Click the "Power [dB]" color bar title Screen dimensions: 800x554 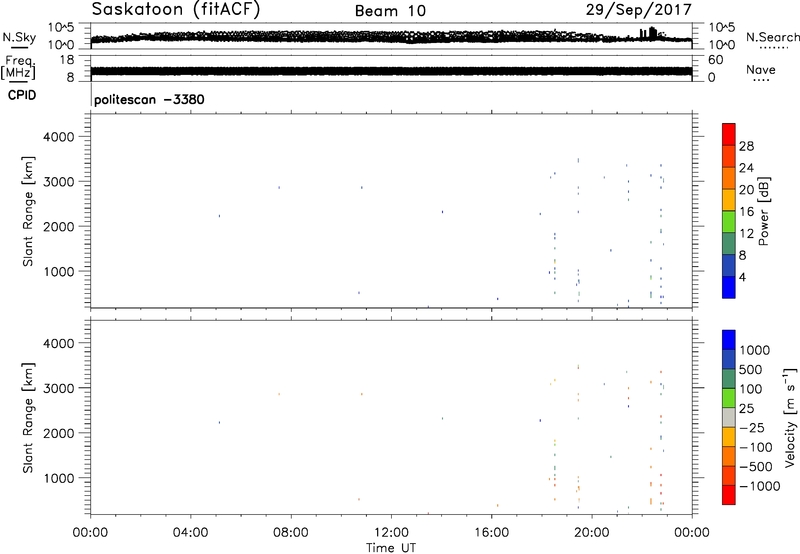click(x=764, y=211)
